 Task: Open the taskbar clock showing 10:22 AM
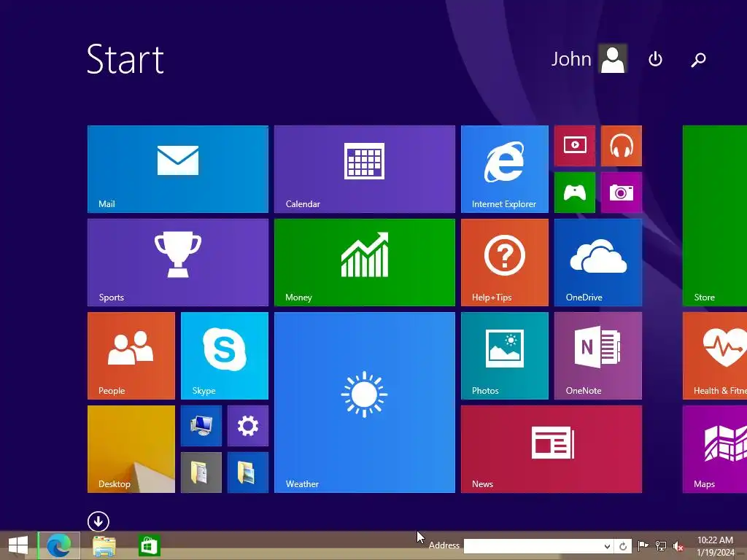coord(715,546)
